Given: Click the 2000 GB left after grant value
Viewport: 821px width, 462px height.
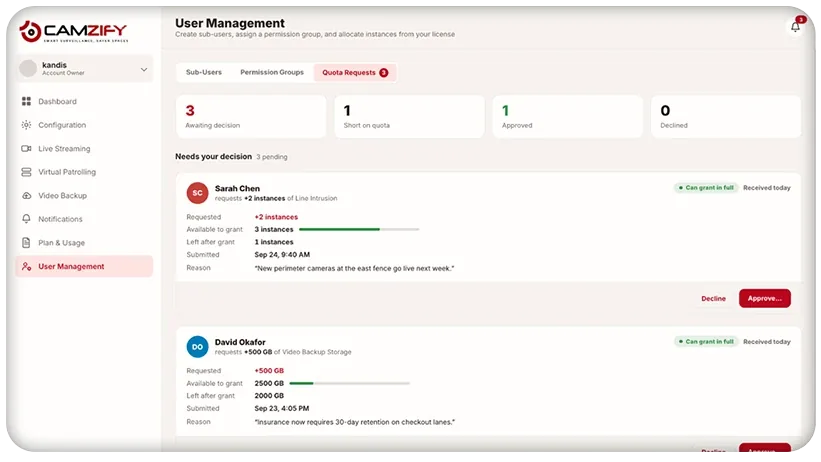Looking at the screenshot, I should click(269, 395).
